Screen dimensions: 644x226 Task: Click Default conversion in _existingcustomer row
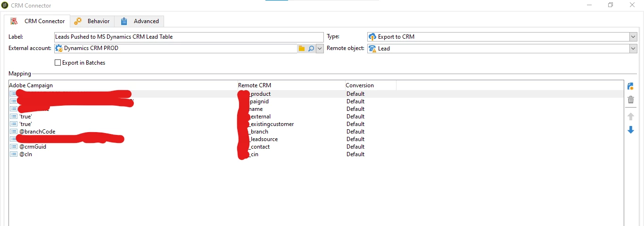pos(355,124)
